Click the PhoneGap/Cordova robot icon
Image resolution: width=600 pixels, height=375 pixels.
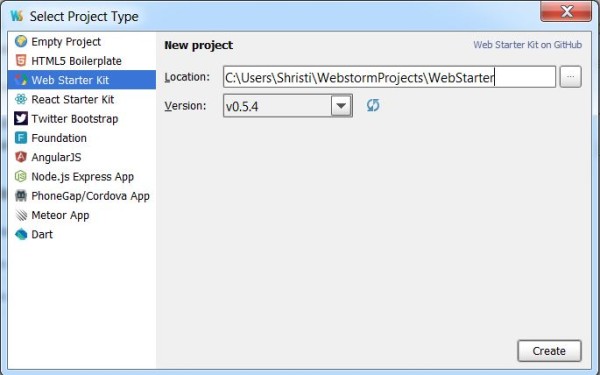click(x=21, y=196)
